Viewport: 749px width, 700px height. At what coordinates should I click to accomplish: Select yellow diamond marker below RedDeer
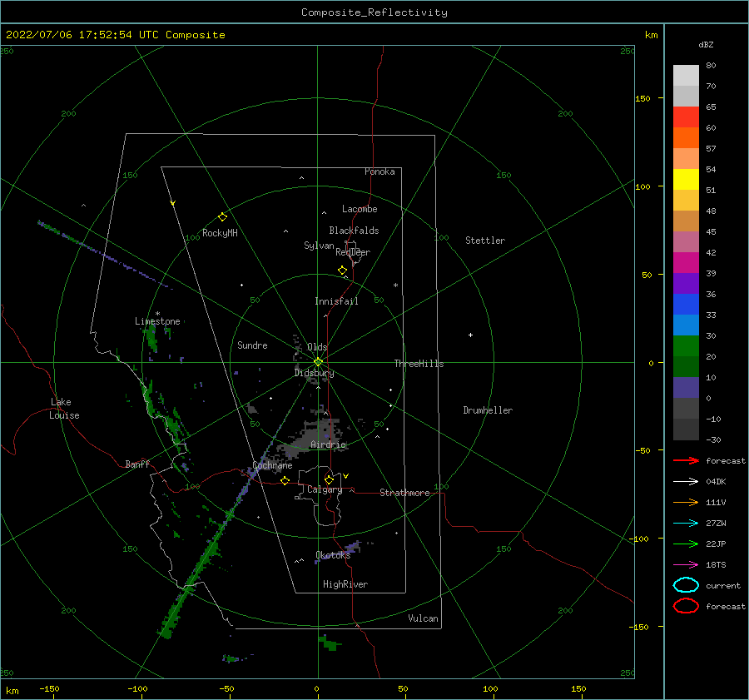click(343, 271)
